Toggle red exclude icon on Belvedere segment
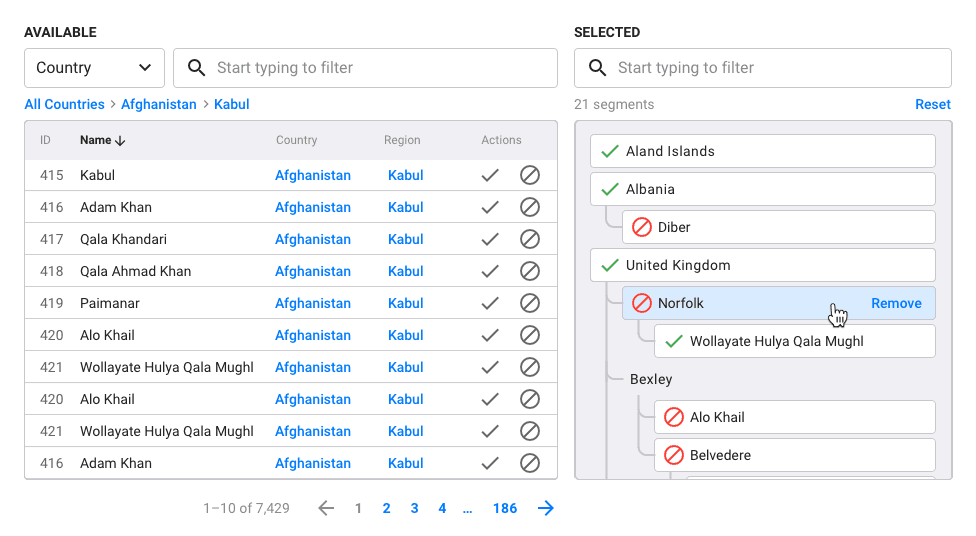Screen dimensions: 976x536 [x=674, y=455]
